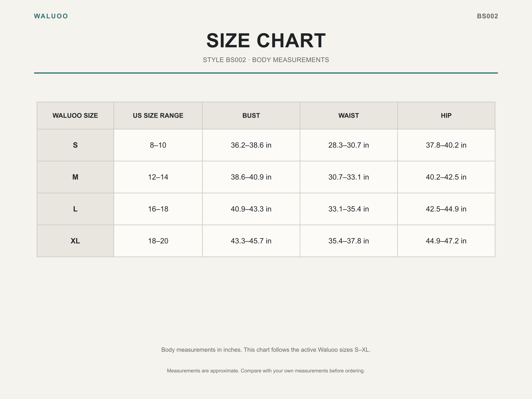This screenshot has width=532, height=399.
Task: Click the 42.5–44.9 in hip cell
Action: 446,209
